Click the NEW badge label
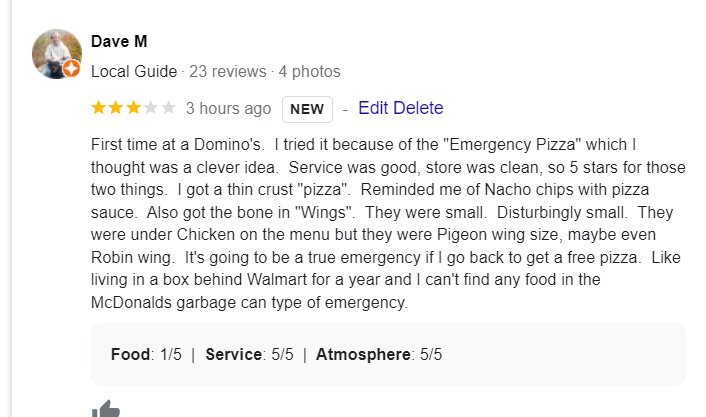 307,109
